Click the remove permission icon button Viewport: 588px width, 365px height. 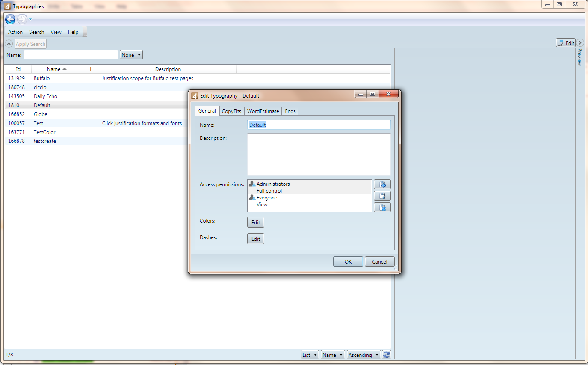(x=382, y=208)
